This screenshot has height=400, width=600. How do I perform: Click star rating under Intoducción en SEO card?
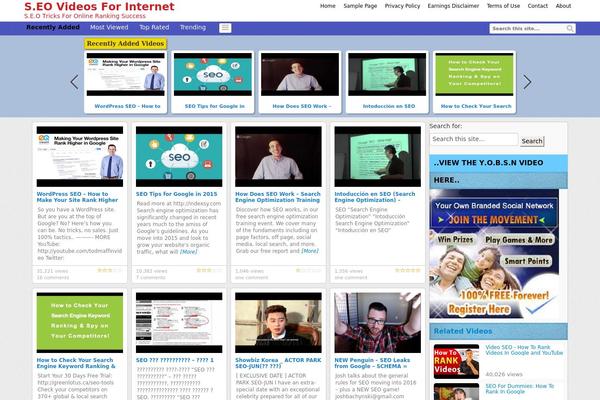pyautogui.click(x=408, y=270)
